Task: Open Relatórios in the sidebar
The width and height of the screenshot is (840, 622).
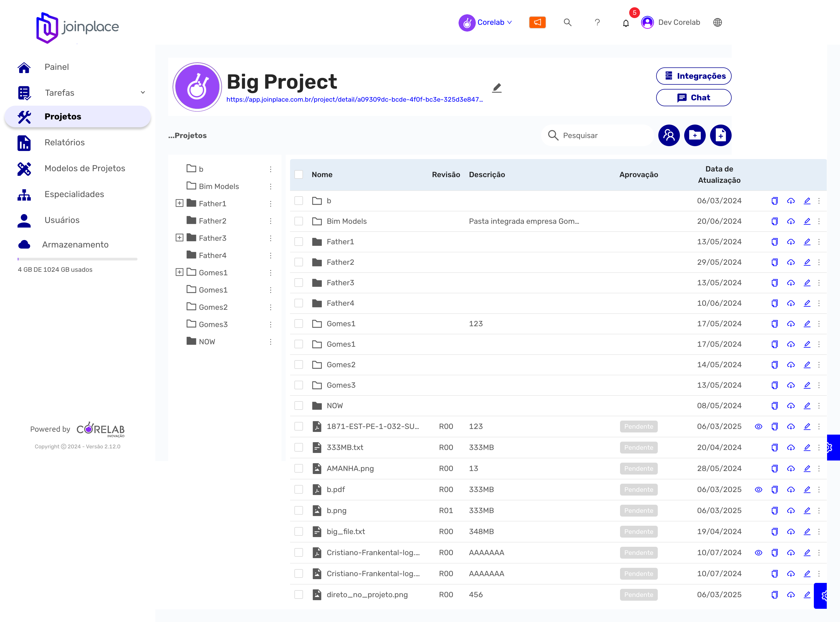Action: 64,142
